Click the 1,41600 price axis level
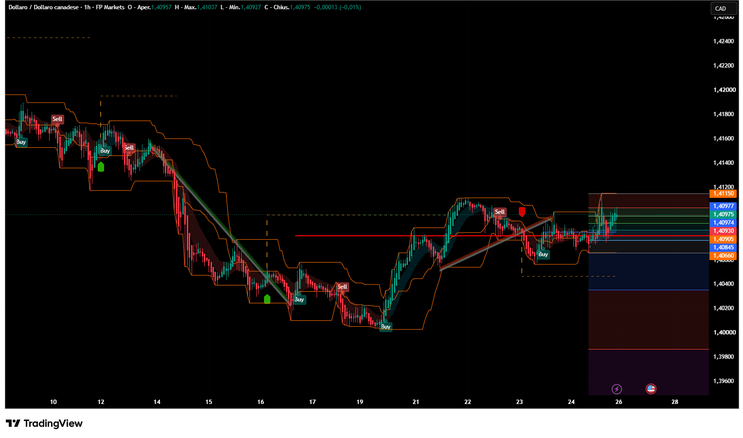The height and width of the screenshot is (438, 743). (725, 138)
